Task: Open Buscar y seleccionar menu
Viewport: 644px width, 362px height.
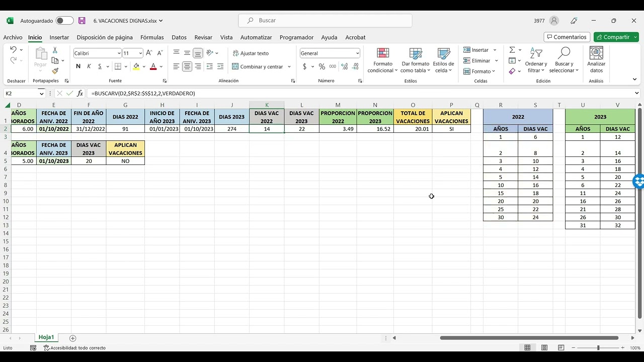Action: pos(564,60)
